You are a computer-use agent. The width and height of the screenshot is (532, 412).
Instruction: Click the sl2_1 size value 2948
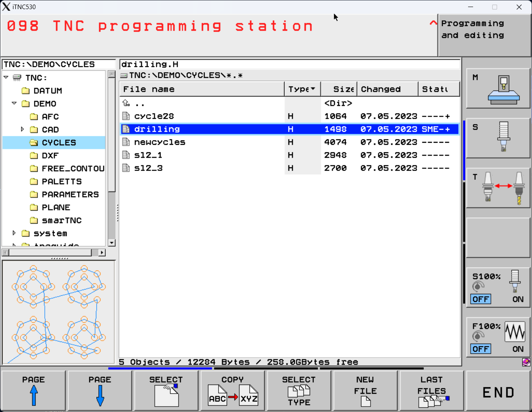tap(335, 155)
